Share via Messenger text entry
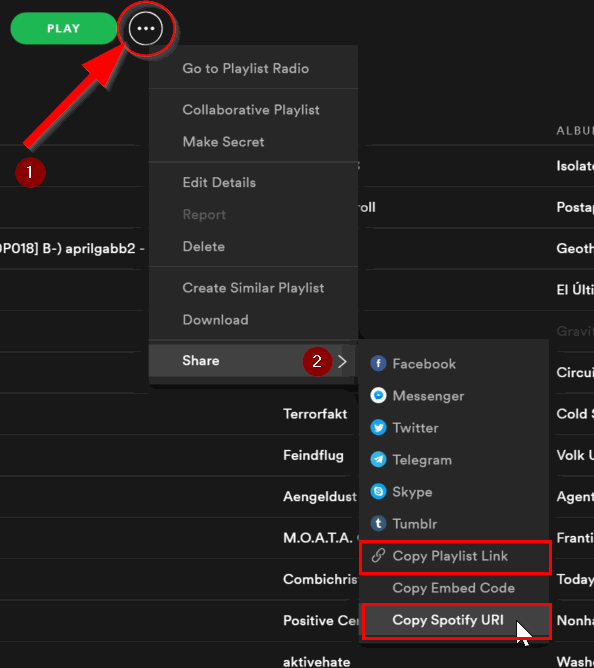Screen dimensions: 594x668 (x=428, y=396)
